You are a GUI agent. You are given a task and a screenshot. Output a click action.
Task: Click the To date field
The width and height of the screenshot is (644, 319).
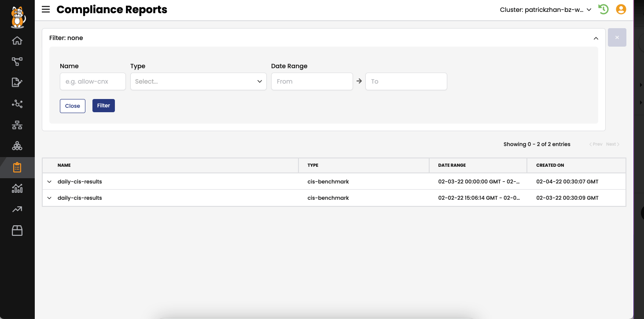[x=406, y=81]
